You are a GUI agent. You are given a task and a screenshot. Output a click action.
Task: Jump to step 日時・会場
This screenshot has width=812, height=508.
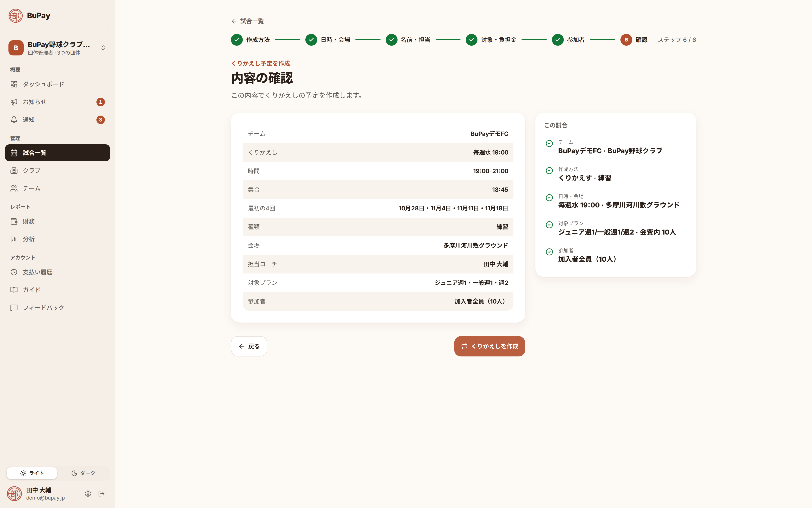click(328, 40)
